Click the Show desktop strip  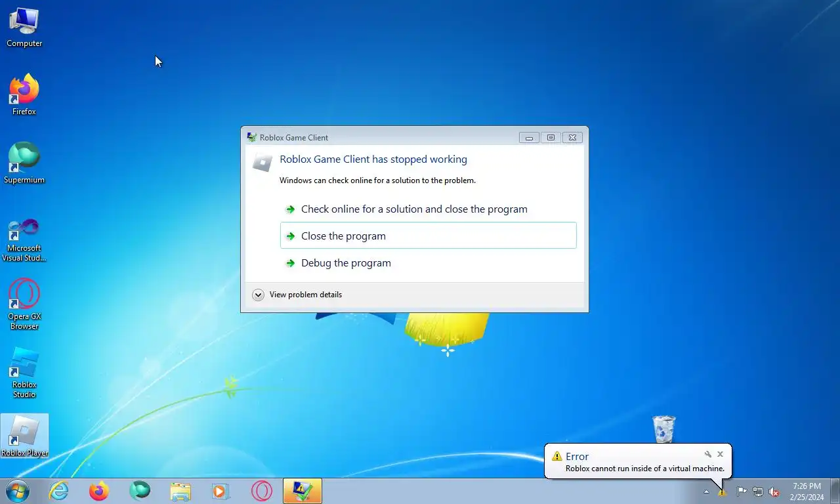(x=835, y=492)
